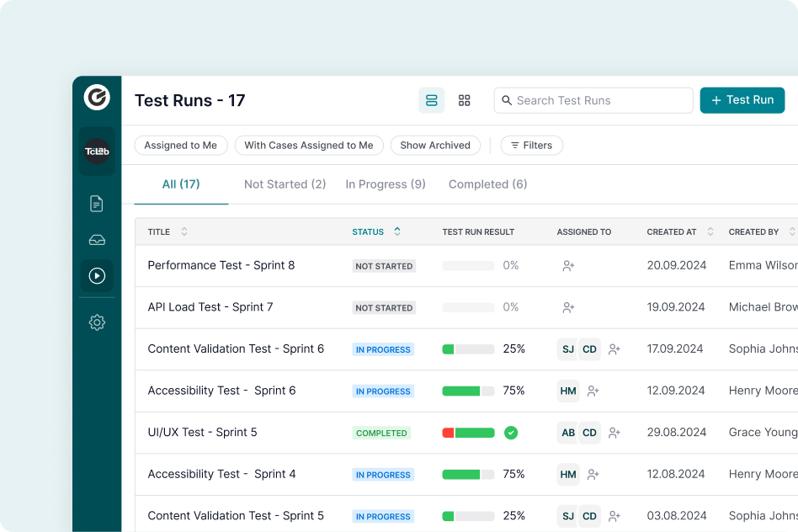This screenshot has width=798, height=532.
Task: Click red-green result bar of UI/UX Test
Action: click(x=468, y=433)
